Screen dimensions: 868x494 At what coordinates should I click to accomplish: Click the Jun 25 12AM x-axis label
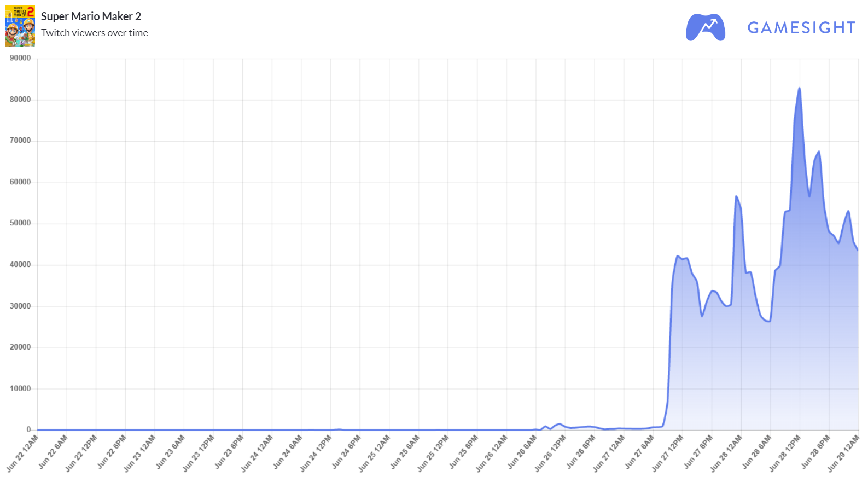(375, 452)
